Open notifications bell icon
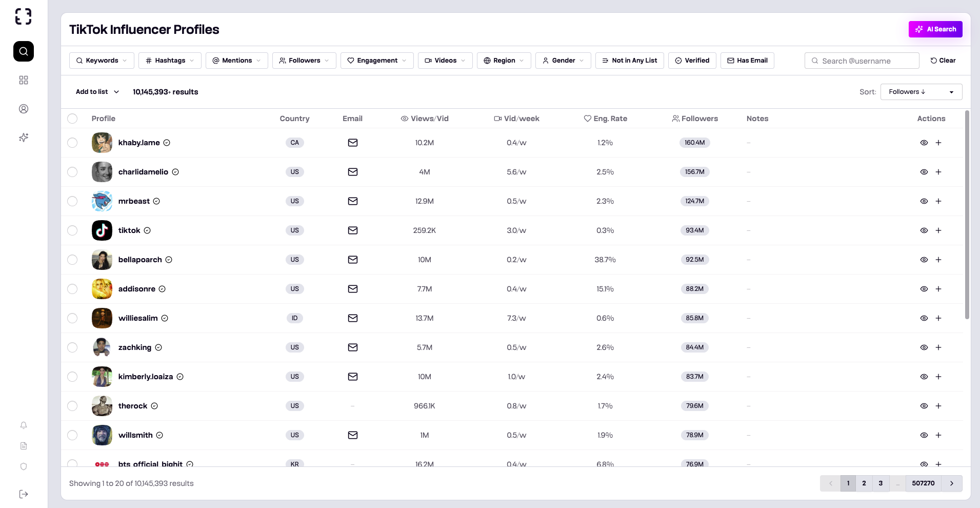This screenshot has height=508, width=980. tap(24, 425)
